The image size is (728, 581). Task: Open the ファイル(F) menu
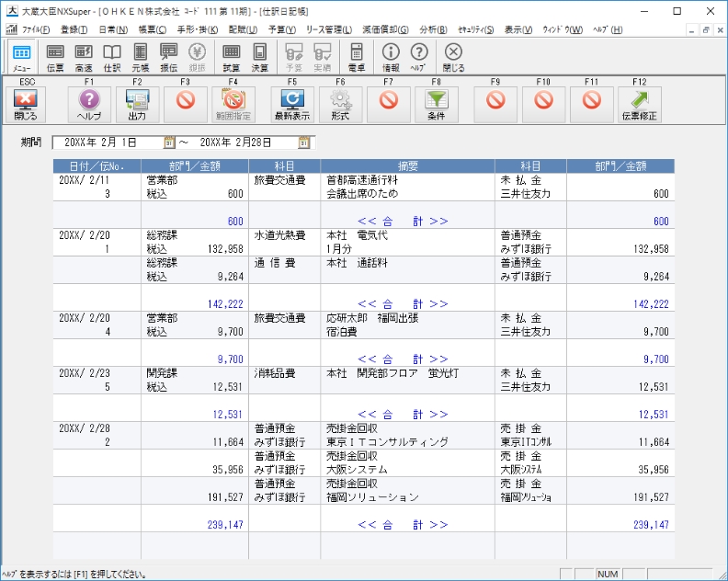(x=35, y=29)
